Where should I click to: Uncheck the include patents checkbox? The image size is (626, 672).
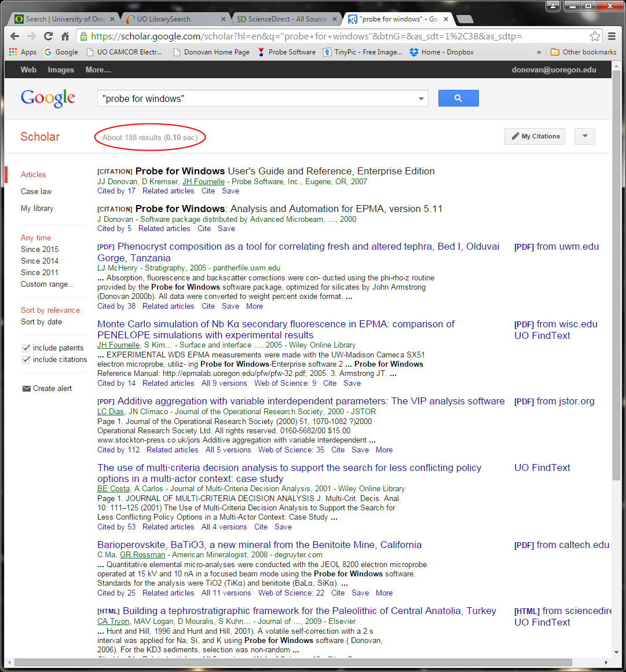(x=26, y=348)
